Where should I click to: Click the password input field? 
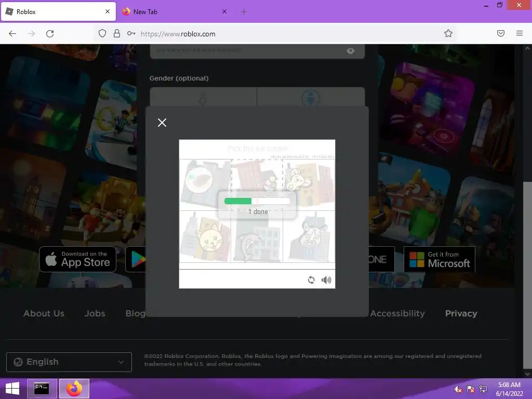(x=257, y=51)
